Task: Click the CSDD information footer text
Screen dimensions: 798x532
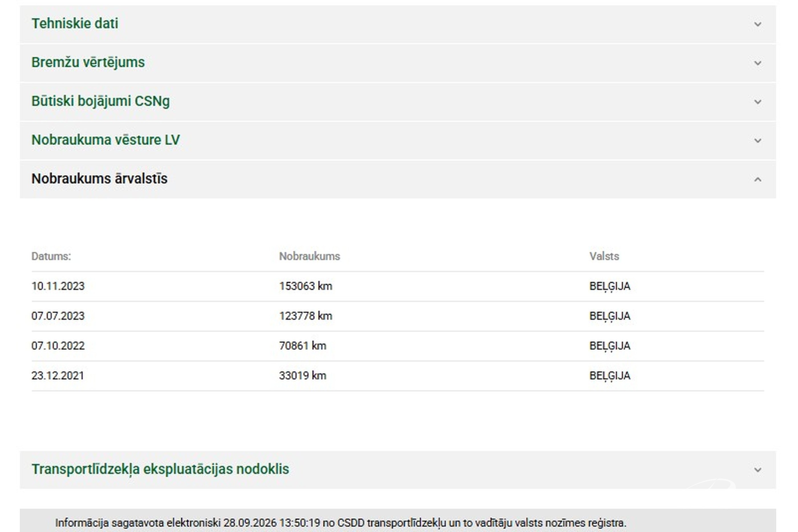Action: (341, 523)
